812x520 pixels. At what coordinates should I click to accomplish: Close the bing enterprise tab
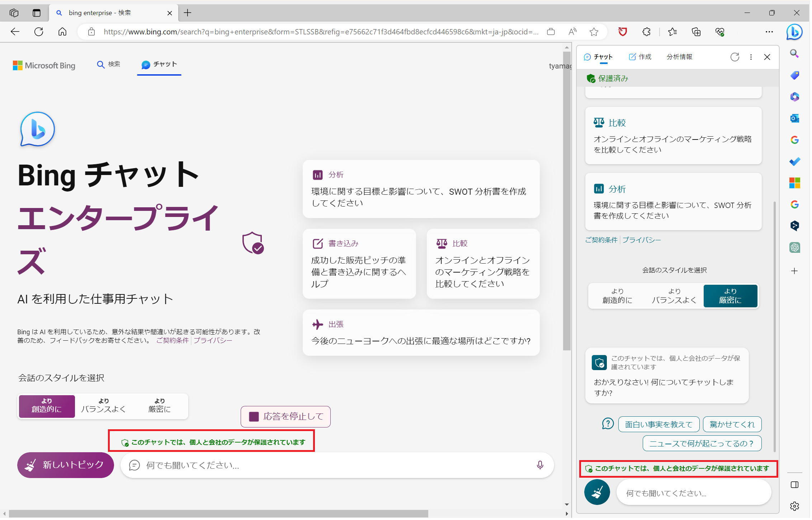170,13
